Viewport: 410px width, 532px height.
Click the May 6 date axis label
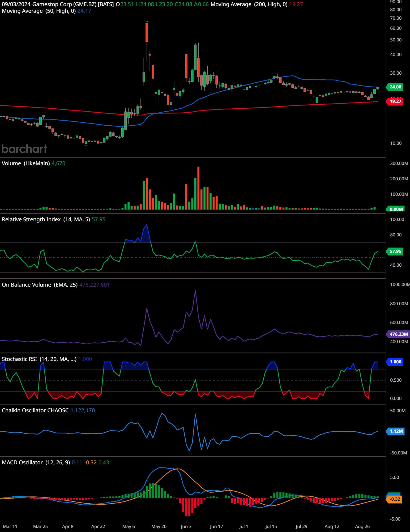click(129, 526)
